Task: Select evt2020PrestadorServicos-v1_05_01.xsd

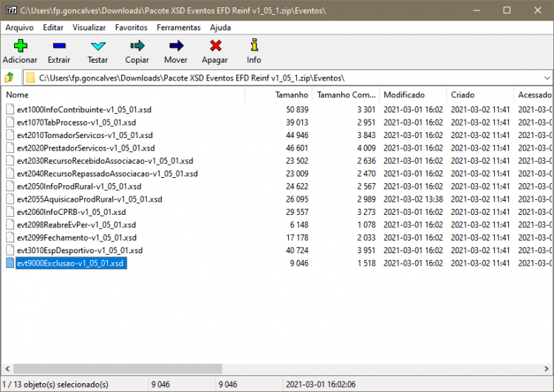Action: click(86, 148)
